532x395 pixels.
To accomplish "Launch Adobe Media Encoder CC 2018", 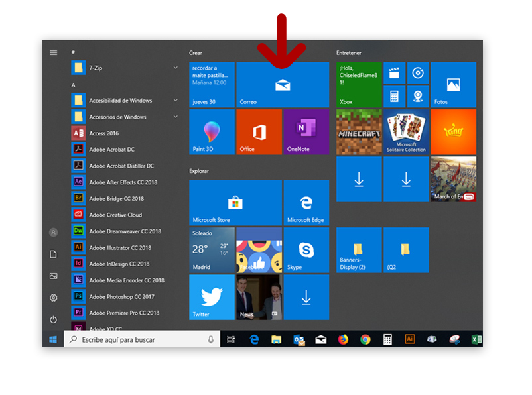I will tap(125, 280).
